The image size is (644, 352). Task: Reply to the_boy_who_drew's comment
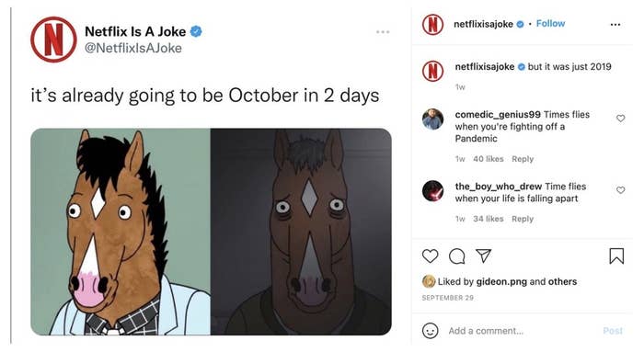coord(523,219)
